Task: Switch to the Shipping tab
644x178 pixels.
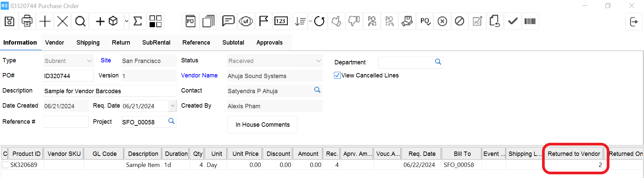Action: pos(88,43)
